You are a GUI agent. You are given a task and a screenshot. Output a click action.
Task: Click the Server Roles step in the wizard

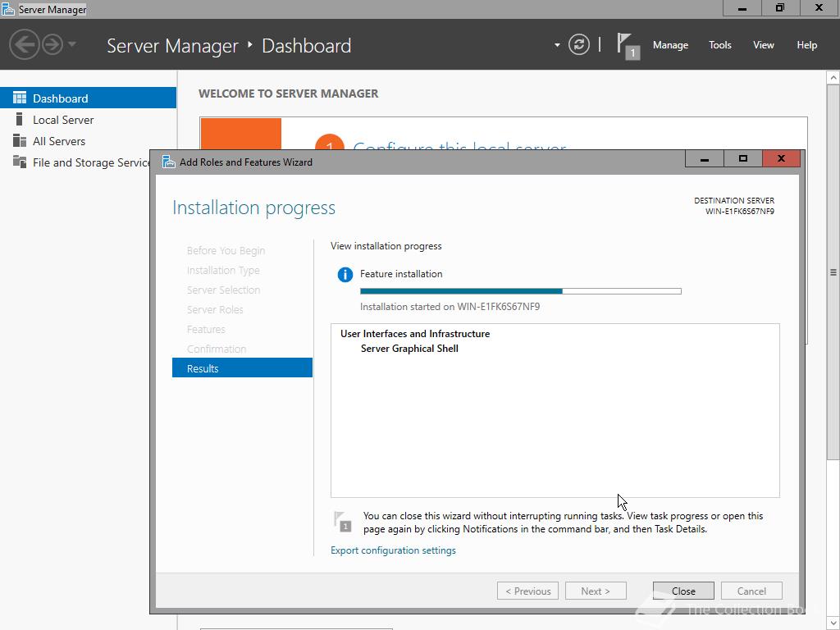pos(215,309)
